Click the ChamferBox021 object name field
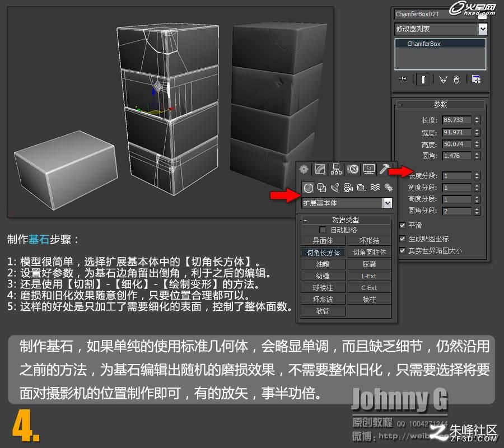The image size is (504, 448). 435,14
